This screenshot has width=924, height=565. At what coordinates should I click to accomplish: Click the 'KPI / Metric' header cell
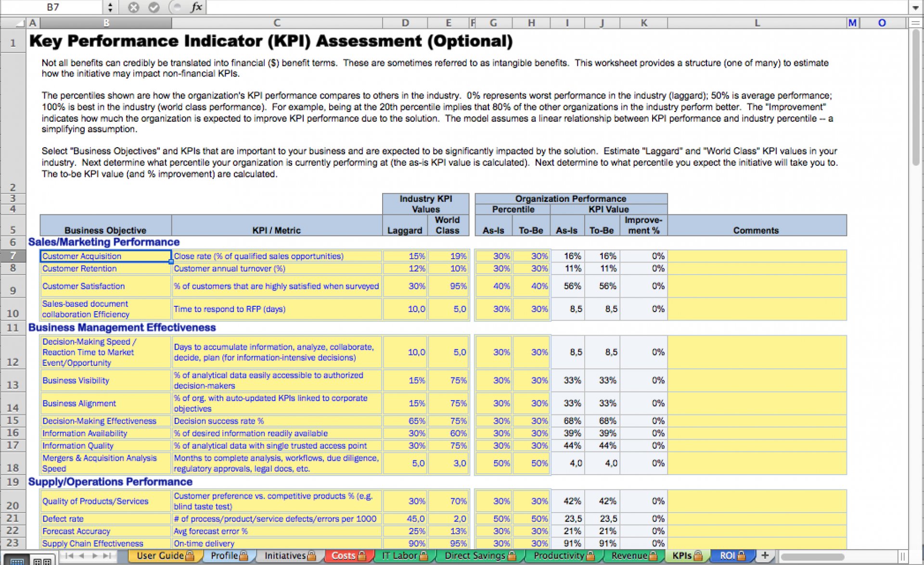click(277, 225)
